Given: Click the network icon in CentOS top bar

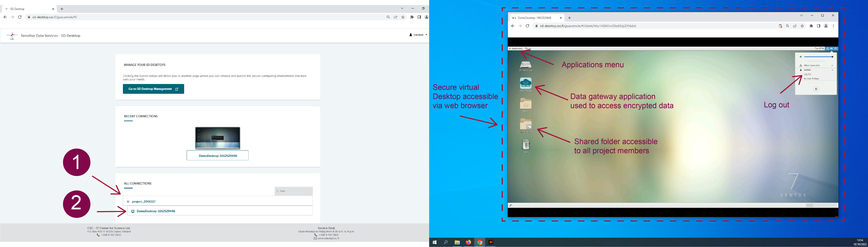Looking at the screenshot, I should (828, 48).
